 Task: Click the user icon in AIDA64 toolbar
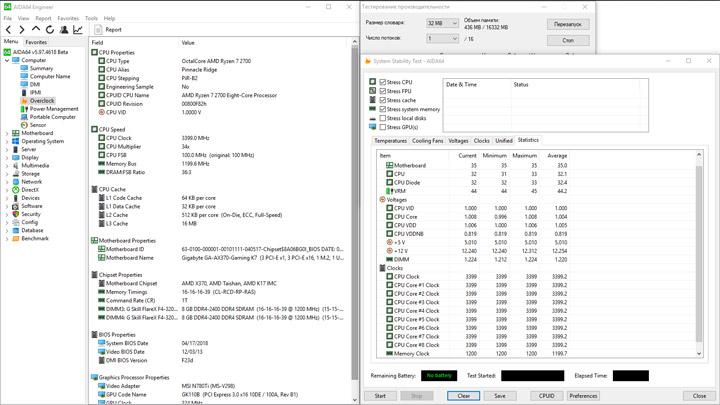pyautogui.click(x=64, y=30)
